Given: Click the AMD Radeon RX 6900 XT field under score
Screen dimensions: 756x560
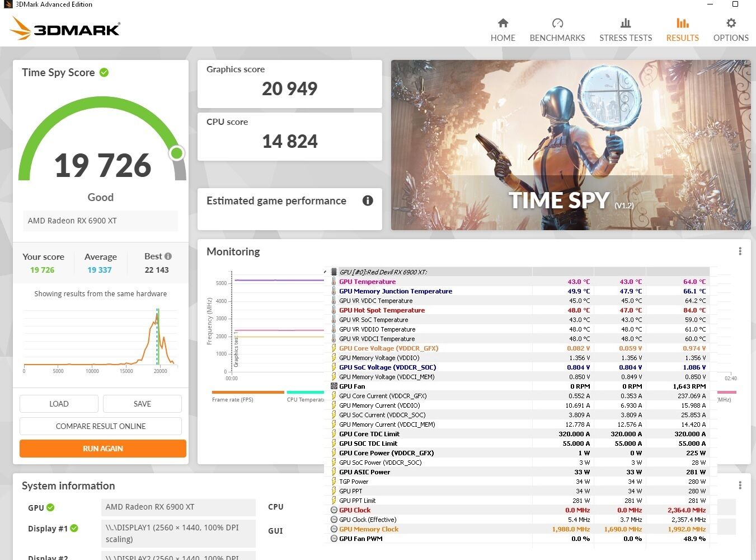Looking at the screenshot, I should (101, 221).
